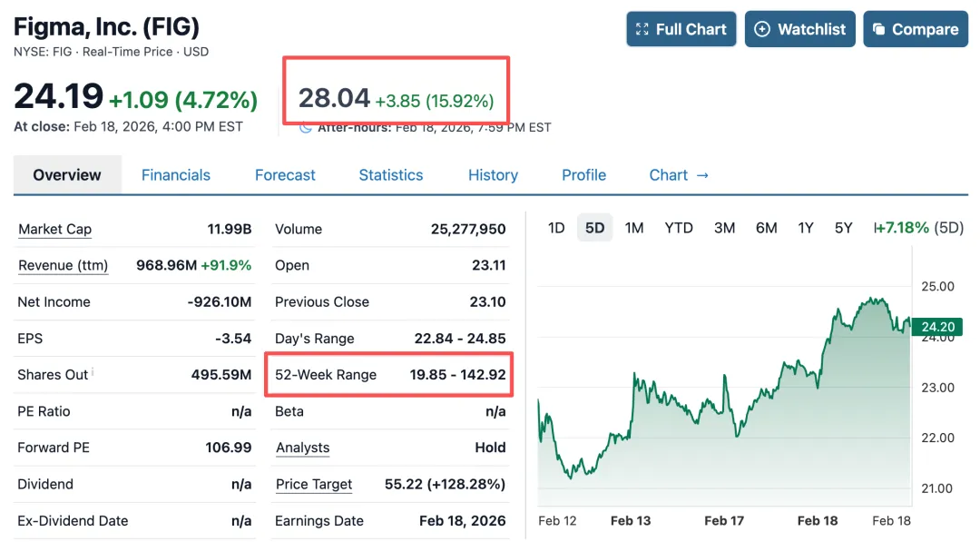Click the shares out value 495.59M
Screen dimensions: 980x542
click(221, 375)
